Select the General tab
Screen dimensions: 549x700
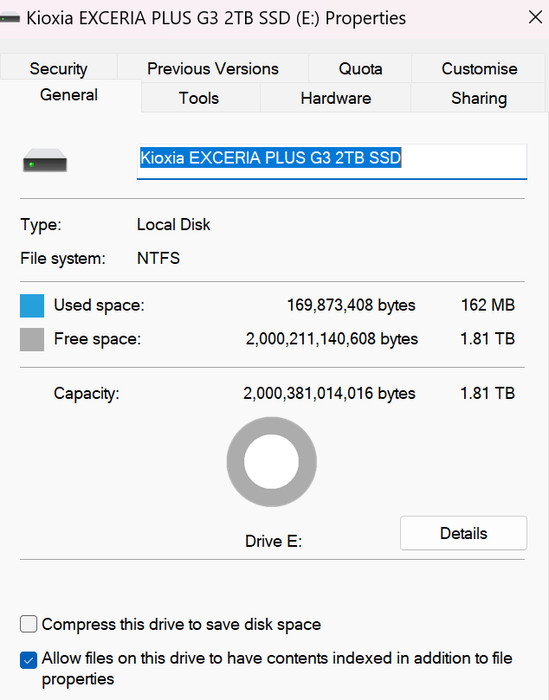click(69, 95)
